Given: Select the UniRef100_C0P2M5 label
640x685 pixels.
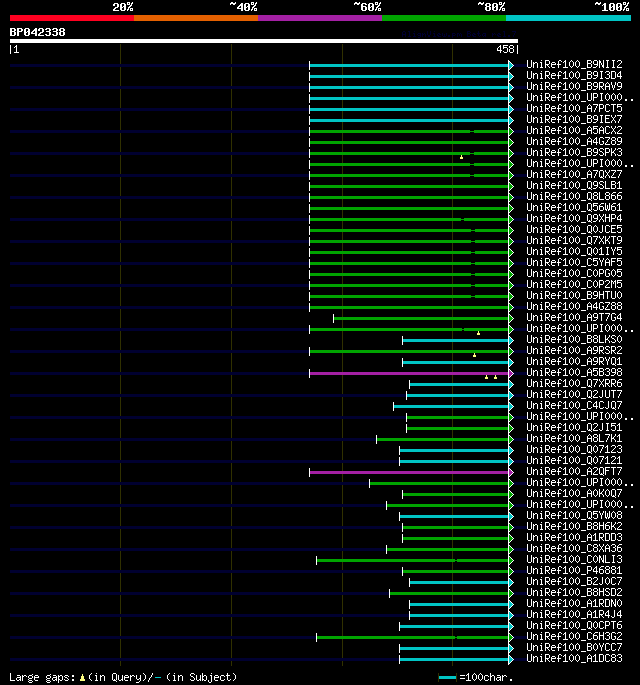Looking at the screenshot, I should pos(574,284).
